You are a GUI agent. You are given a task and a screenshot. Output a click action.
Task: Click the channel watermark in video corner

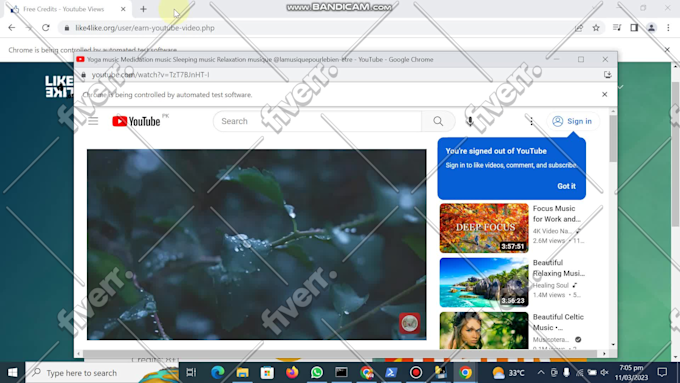[x=409, y=323]
